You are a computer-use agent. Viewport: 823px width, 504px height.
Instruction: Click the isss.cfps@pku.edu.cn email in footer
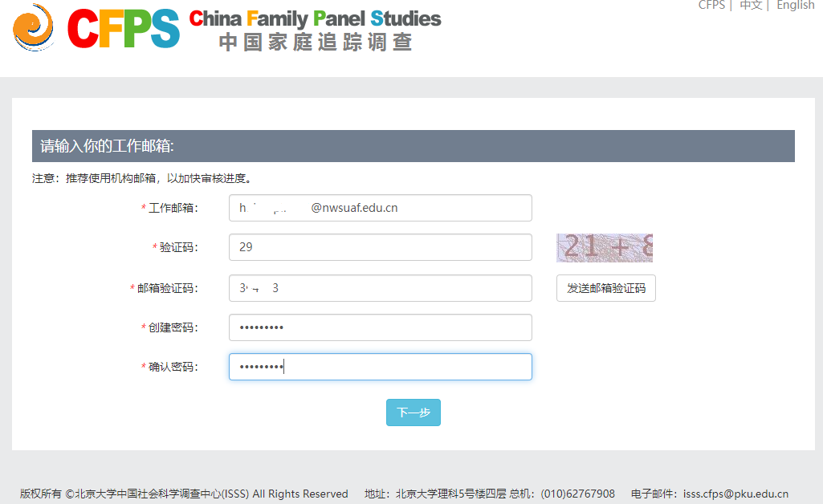[x=735, y=494]
